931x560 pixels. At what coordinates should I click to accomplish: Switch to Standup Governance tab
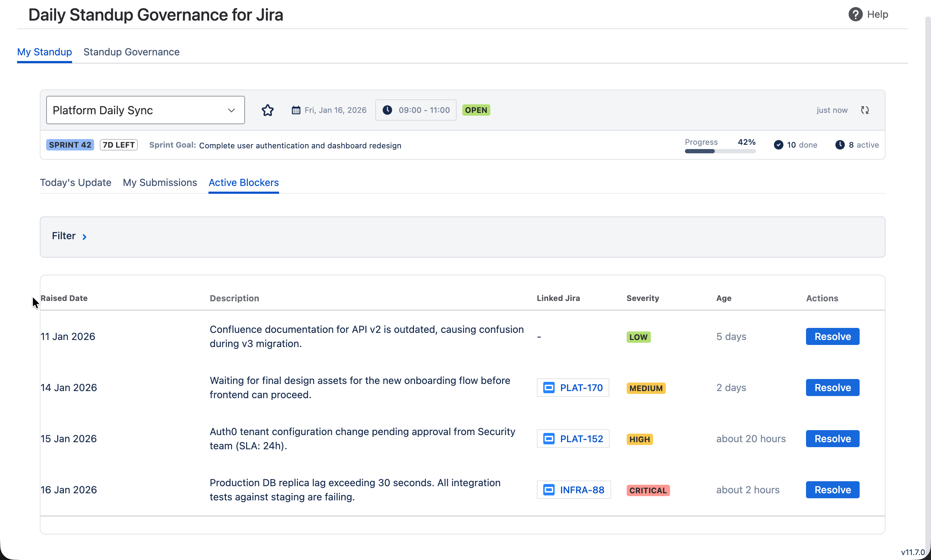pos(131,52)
